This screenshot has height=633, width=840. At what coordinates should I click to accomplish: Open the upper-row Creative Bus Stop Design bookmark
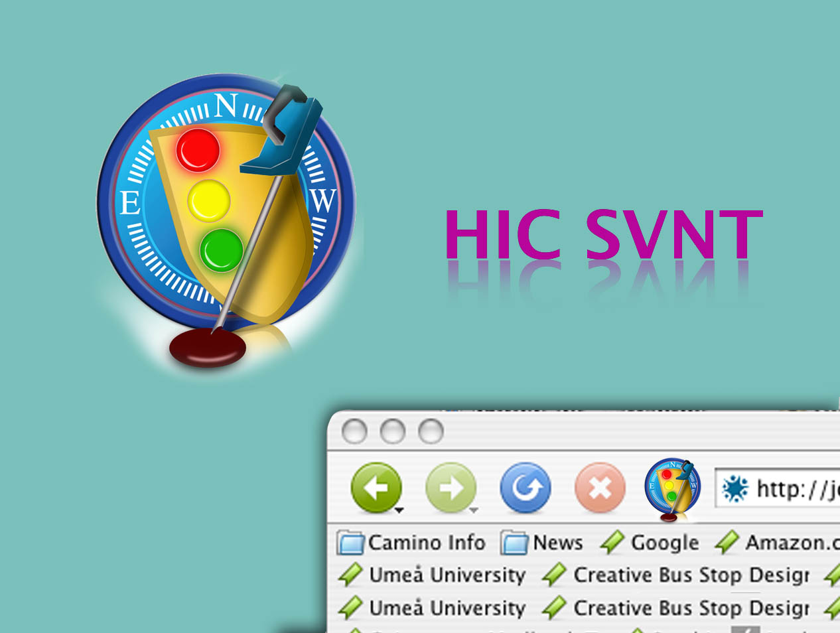(675, 575)
